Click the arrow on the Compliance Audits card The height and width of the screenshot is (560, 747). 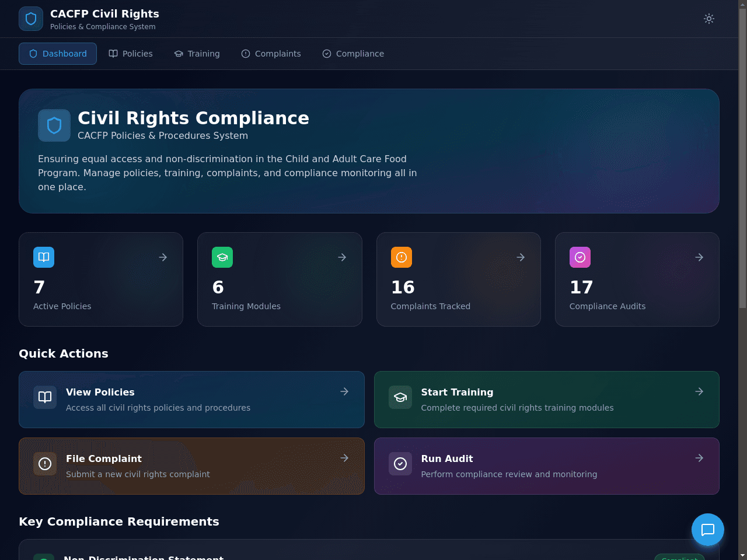699,257
